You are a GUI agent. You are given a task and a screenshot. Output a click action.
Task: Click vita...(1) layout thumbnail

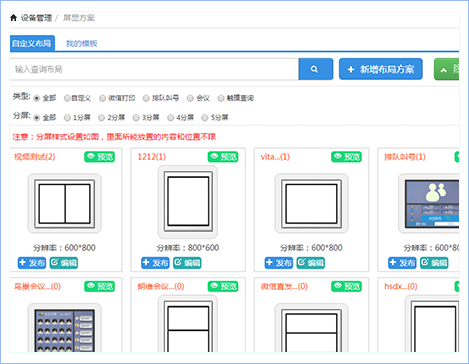(x=311, y=203)
